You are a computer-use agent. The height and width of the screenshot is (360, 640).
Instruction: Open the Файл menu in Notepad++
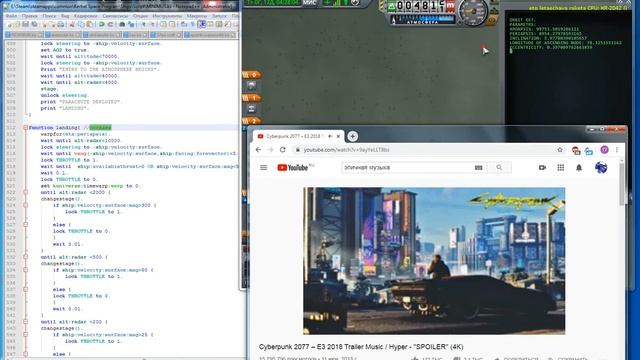tap(11, 16)
